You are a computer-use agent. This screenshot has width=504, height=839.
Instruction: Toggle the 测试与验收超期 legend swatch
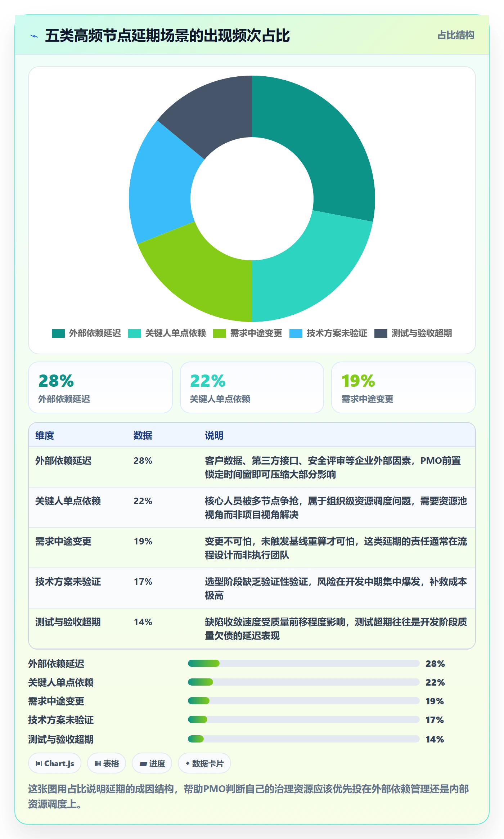(x=381, y=333)
